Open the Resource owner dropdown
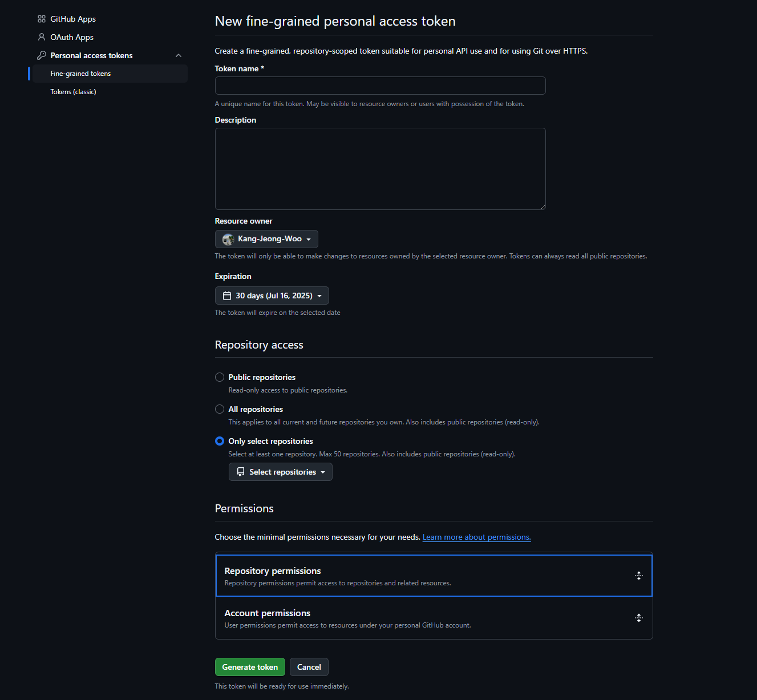Viewport: 757px width, 700px height. click(x=266, y=239)
